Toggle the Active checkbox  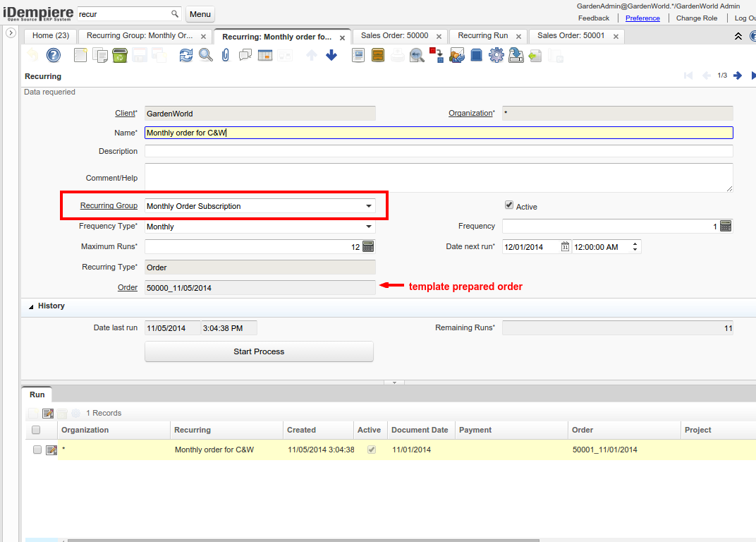click(509, 205)
